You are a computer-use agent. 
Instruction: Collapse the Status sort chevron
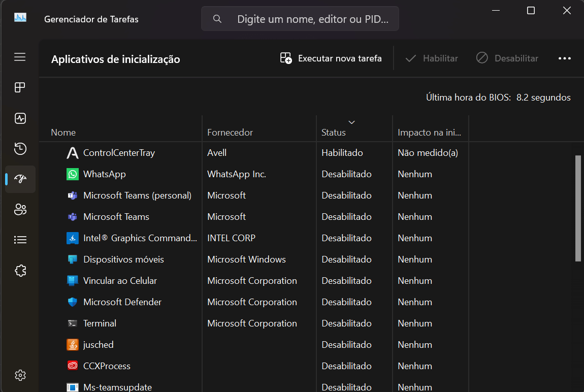tap(351, 122)
